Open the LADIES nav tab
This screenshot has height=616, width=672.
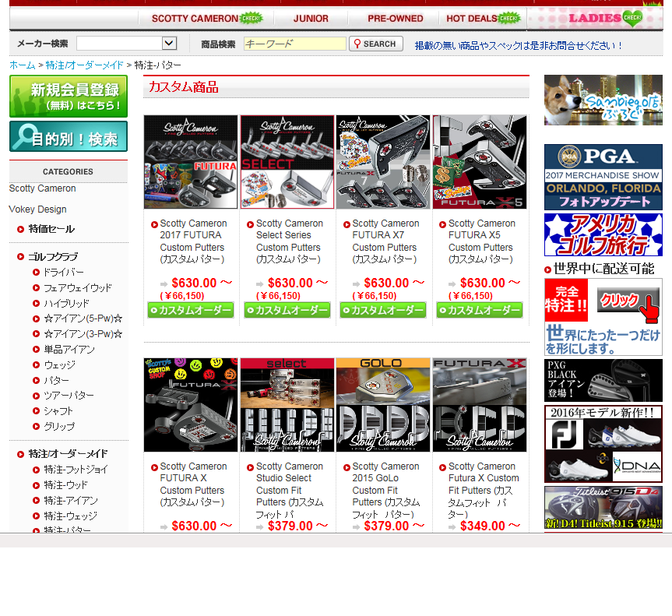pyautogui.click(x=595, y=19)
